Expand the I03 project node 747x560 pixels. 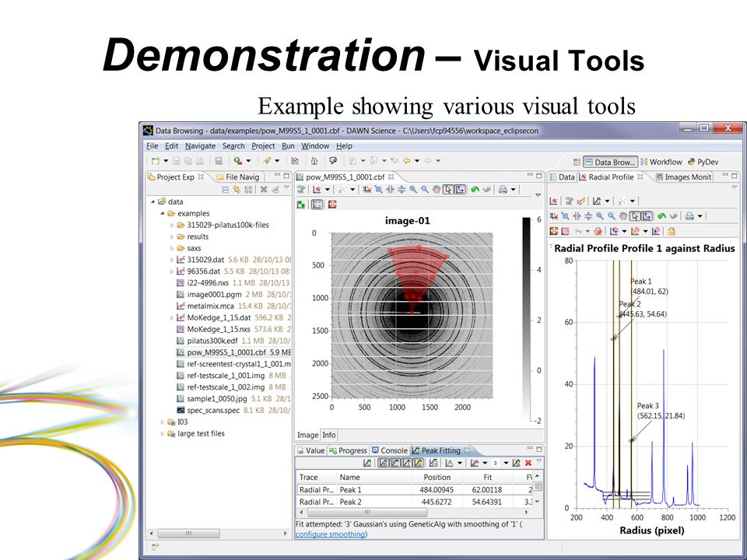(x=162, y=422)
